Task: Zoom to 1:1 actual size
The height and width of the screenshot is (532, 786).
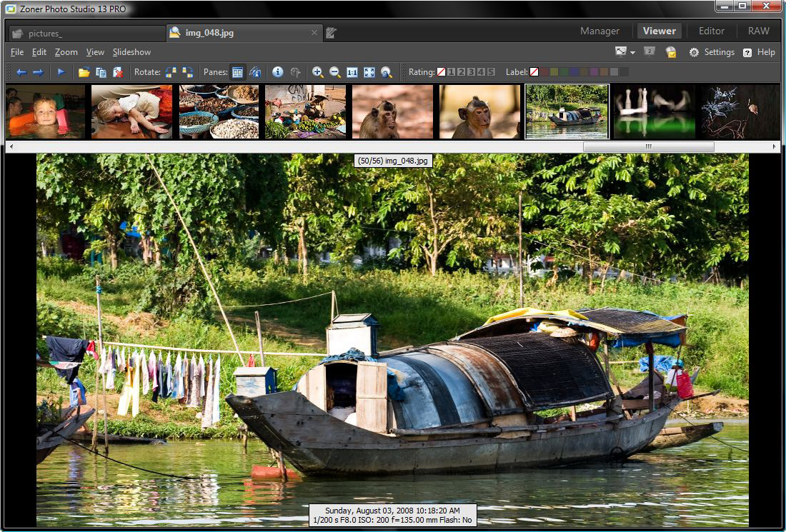Action: click(351, 71)
